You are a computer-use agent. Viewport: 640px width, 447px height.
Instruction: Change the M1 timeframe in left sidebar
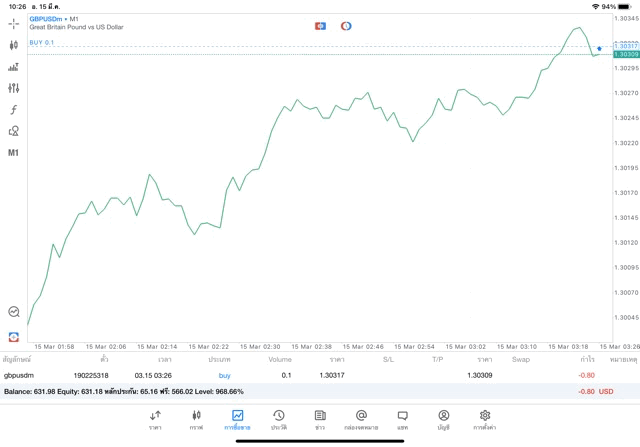pos(13,153)
